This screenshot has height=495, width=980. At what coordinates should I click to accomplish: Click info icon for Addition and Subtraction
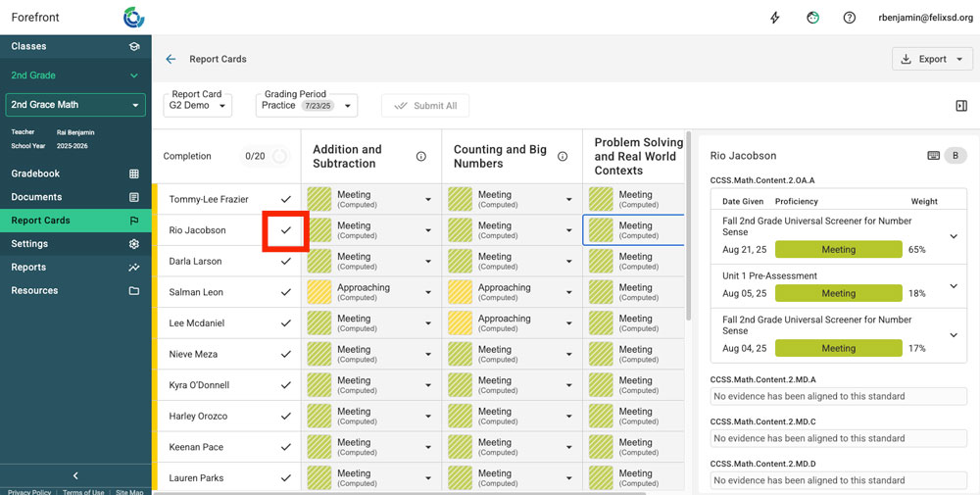pos(421,157)
